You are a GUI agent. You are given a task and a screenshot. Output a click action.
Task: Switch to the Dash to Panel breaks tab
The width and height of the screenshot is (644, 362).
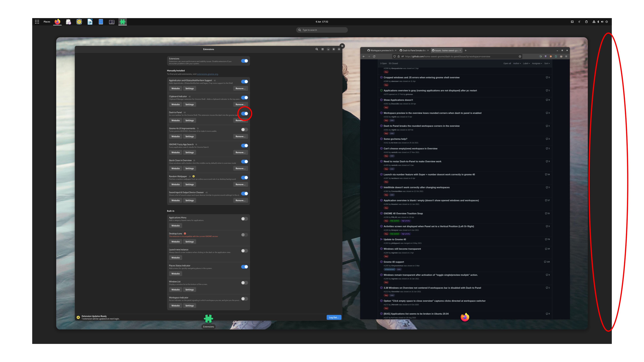coord(414,51)
